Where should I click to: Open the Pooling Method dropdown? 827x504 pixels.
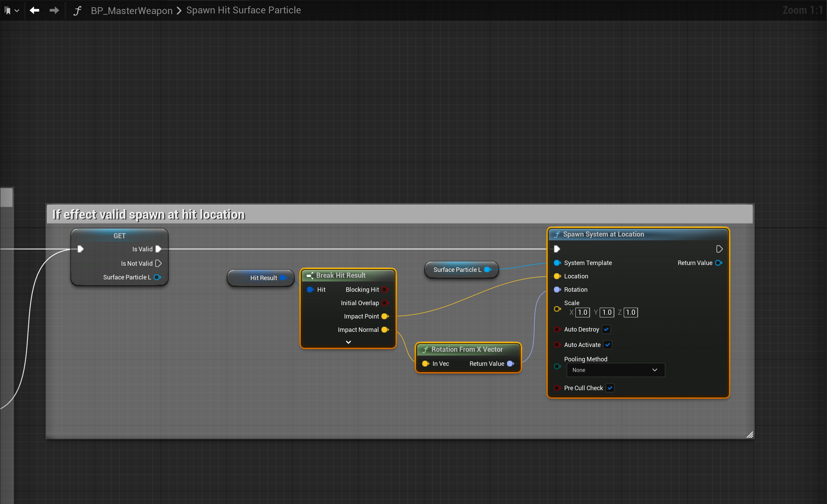tap(615, 370)
